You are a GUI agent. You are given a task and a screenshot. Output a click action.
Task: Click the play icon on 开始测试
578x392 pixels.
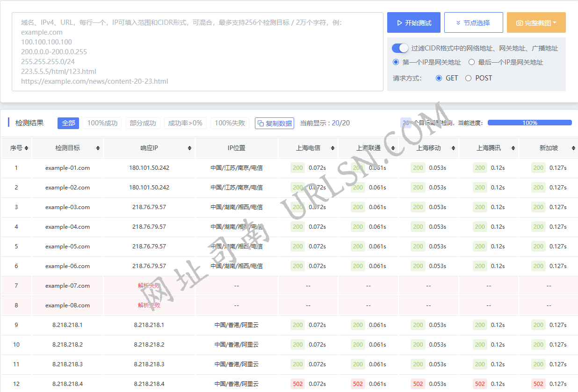[x=399, y=22]
